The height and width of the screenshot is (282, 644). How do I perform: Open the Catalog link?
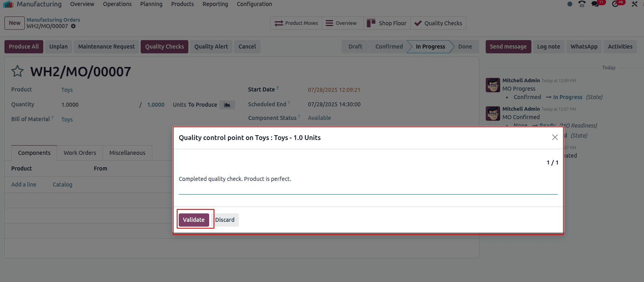point(63,185)
